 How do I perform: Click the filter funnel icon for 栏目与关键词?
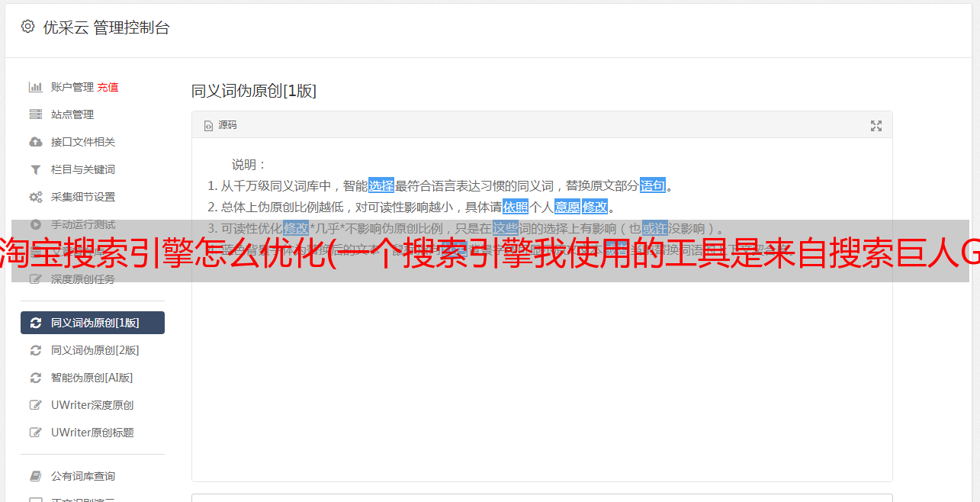point(35,169)
